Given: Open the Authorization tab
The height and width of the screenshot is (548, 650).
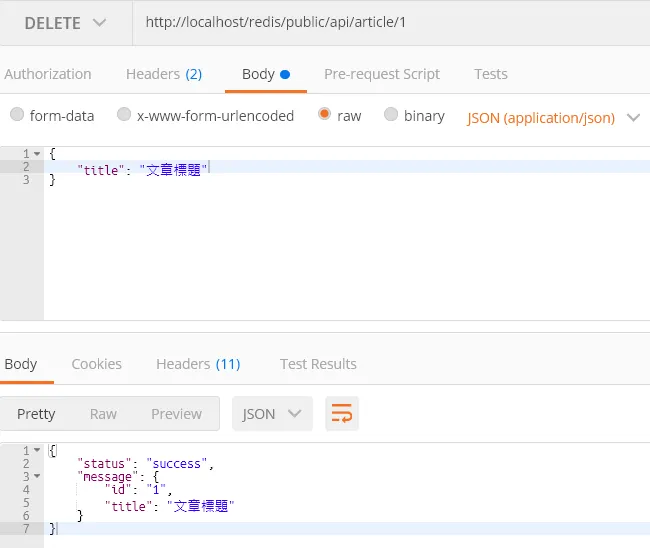Looking at the screenshot, I should coord(48,74).
